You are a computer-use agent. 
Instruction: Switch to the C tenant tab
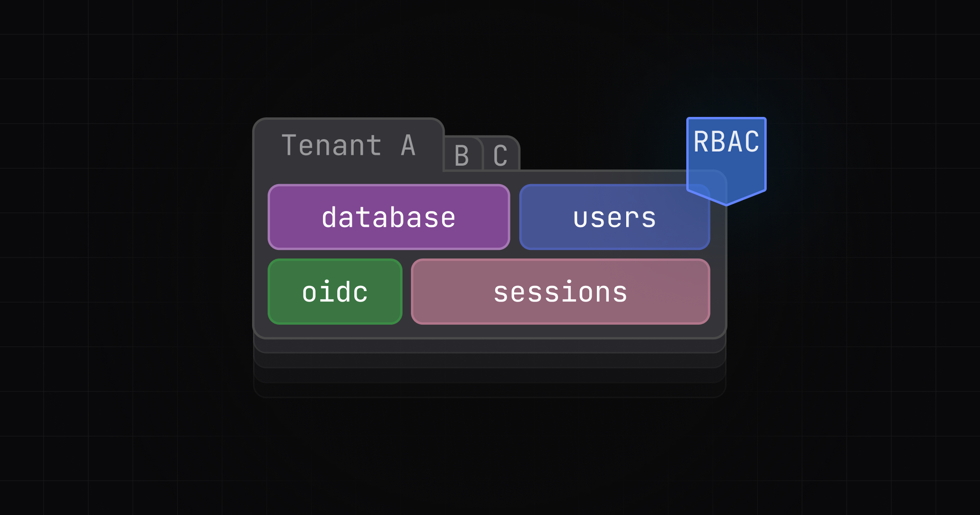click(501, 154)
